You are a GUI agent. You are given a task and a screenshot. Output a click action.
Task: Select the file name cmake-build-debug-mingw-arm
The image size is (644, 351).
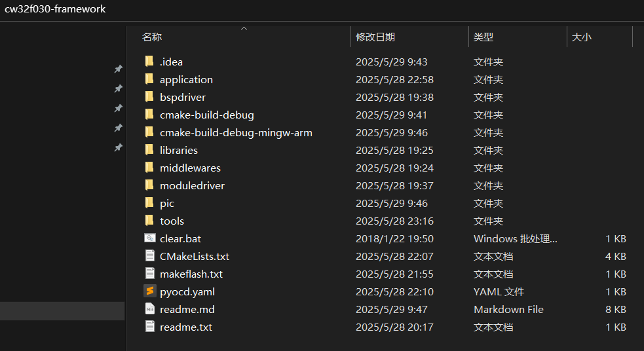pos(236,132)
